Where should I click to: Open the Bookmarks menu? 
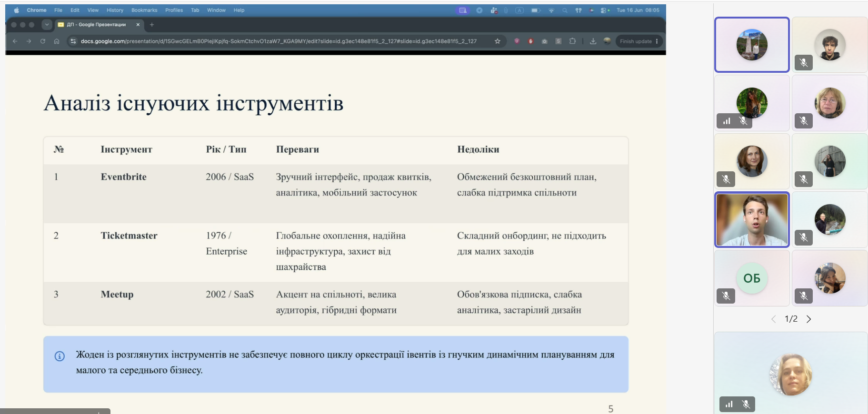[x=144, y=10]
